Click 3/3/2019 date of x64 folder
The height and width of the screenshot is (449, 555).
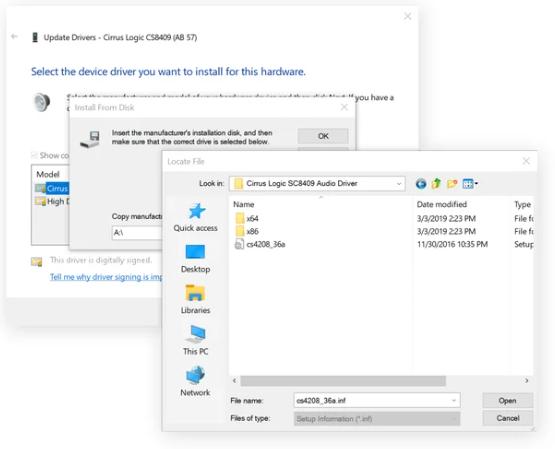(x=446, y=218)
